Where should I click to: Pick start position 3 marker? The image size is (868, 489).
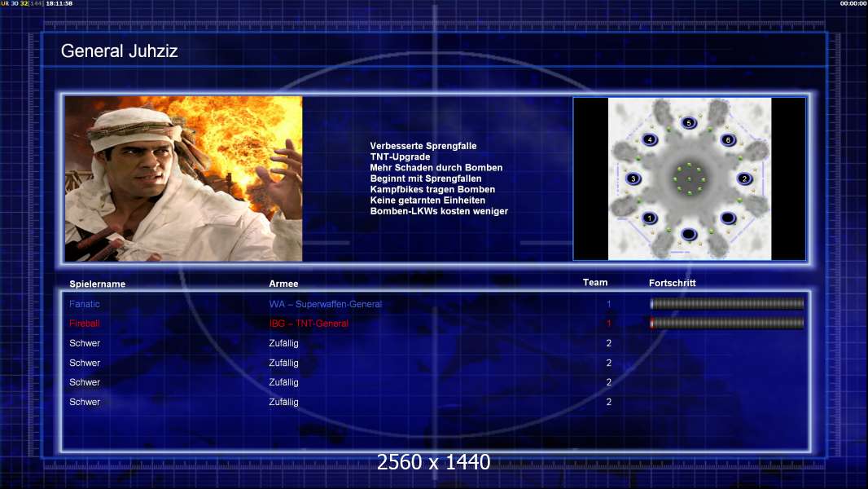pyautogui.click(x=633, y=178)
